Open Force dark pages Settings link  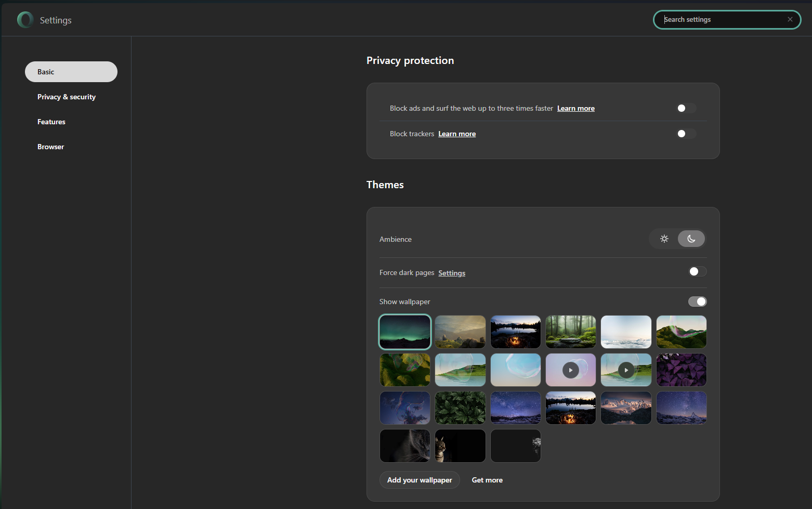452,273
